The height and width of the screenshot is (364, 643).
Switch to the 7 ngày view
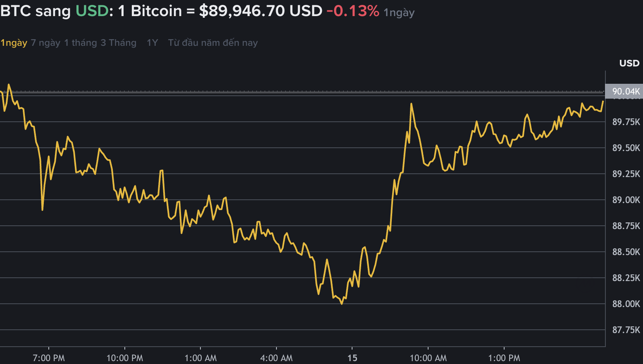coord(45,43)
